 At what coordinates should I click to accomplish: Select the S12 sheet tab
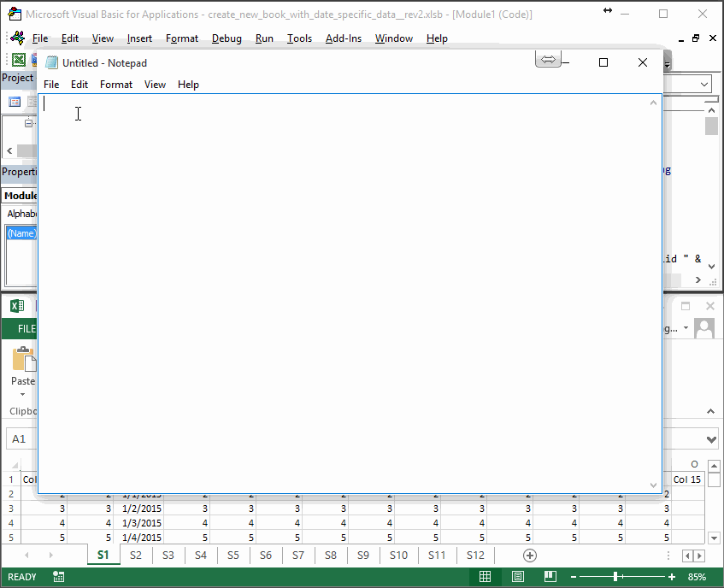tap(475, 556)
